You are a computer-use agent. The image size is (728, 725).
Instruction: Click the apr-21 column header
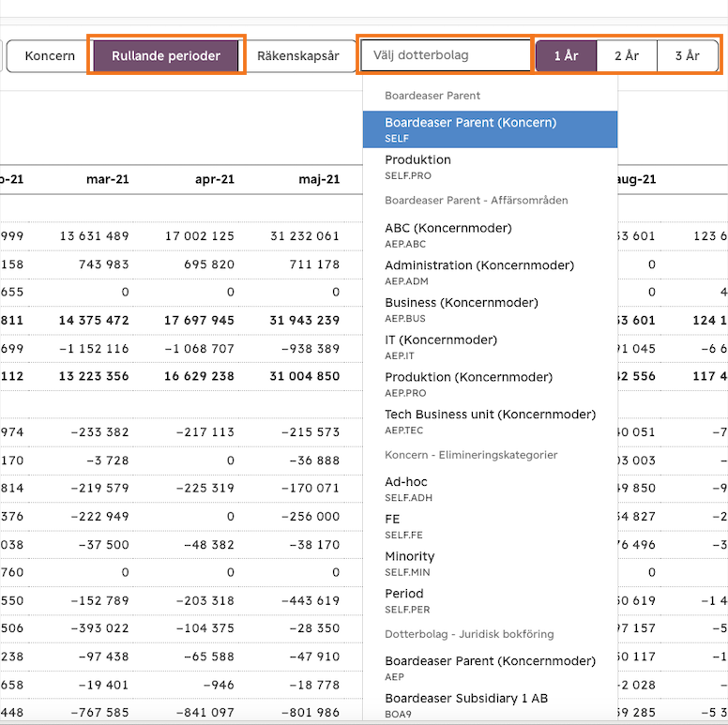pos(215,179)
